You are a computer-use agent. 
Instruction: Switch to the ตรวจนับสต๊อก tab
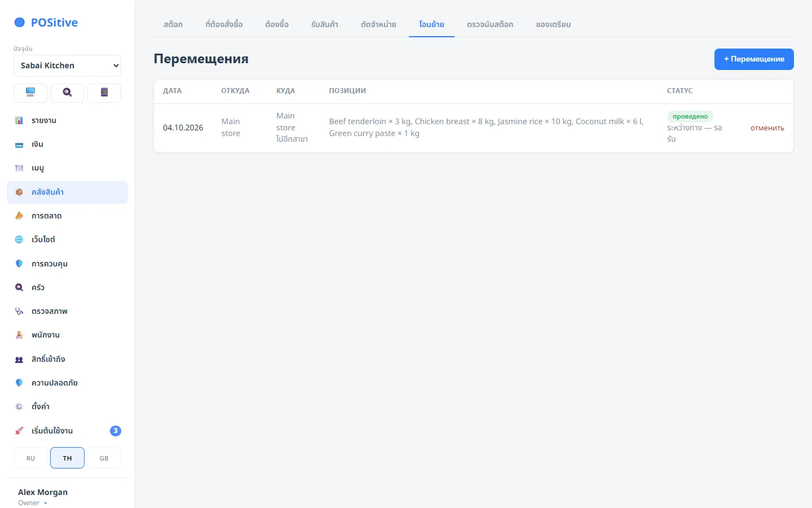[490, 24]
